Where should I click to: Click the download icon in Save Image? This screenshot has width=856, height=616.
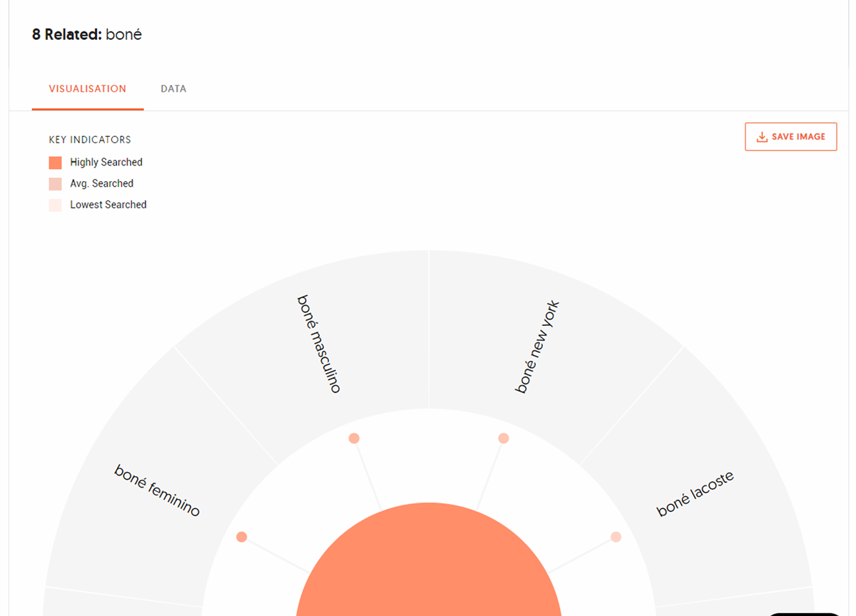(x=762, y=137)
